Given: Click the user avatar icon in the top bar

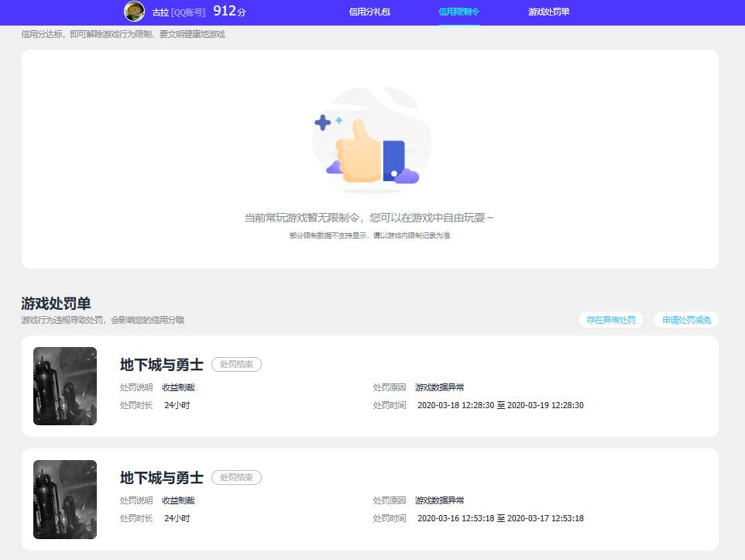Looking at the screenshot, I should click(132, 11).
